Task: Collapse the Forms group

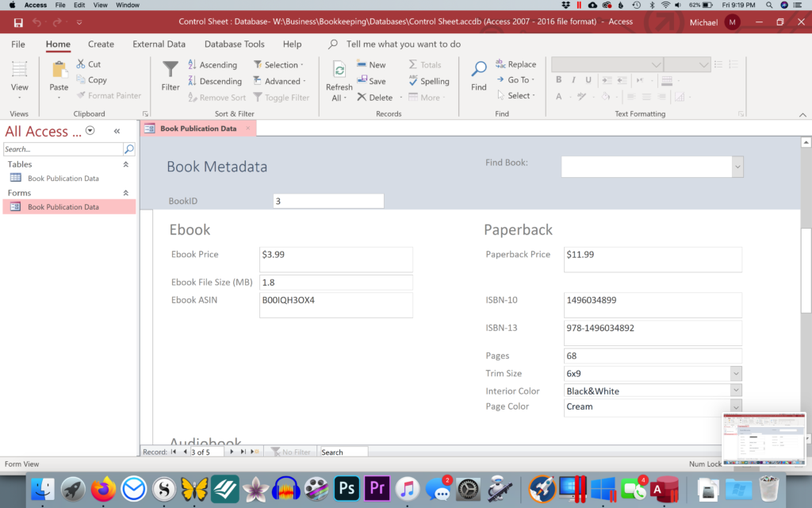Action: point(125,193)
